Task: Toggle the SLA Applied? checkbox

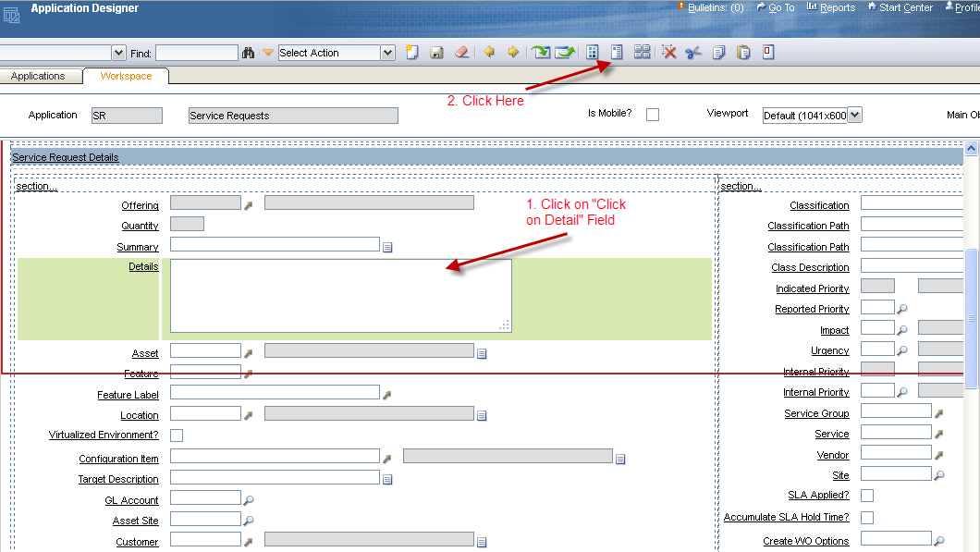Action: (866, 495)
